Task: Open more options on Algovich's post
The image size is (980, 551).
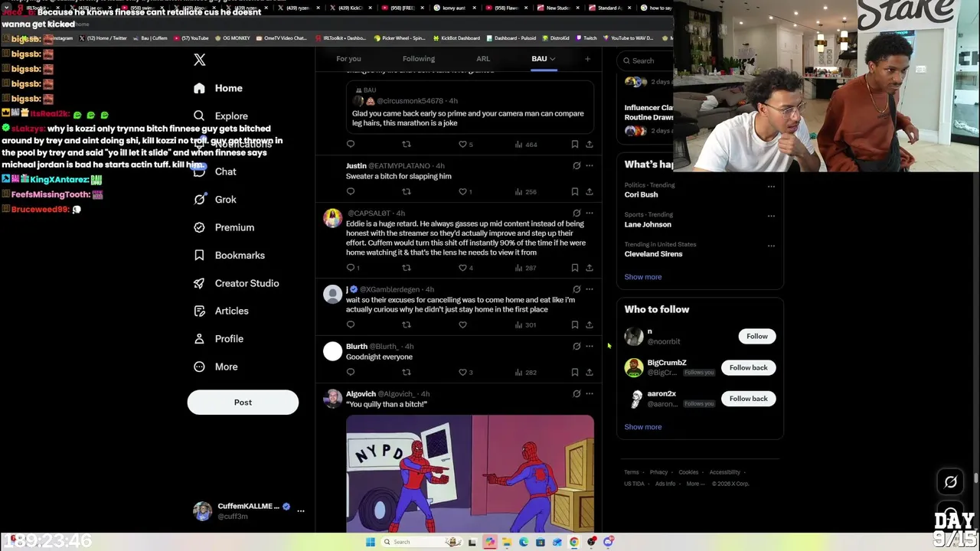Action: click(590, 394)
